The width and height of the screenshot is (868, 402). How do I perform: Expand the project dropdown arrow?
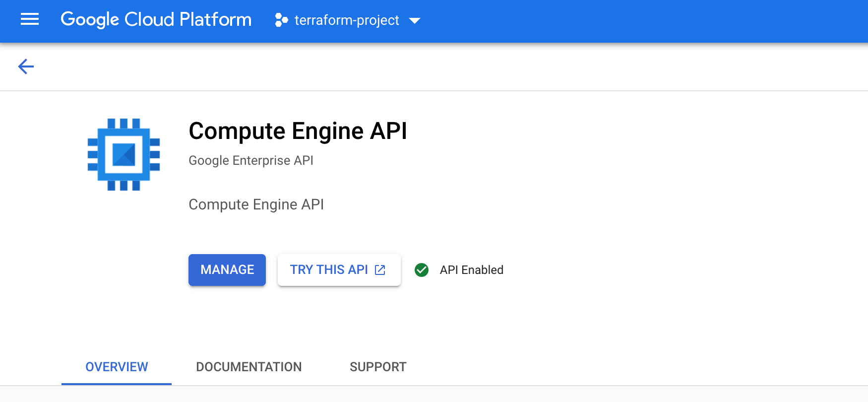coord(415,20)
